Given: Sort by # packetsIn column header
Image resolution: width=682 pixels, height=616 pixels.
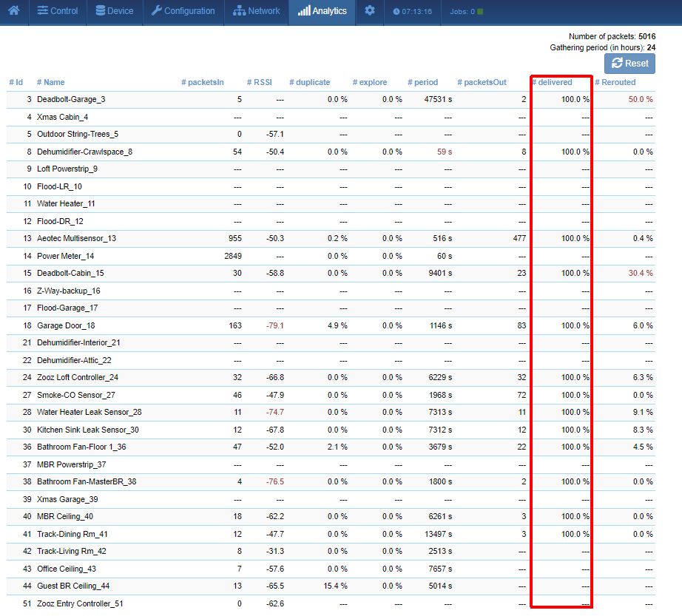Looking at the screenshot, I should 203,82.
